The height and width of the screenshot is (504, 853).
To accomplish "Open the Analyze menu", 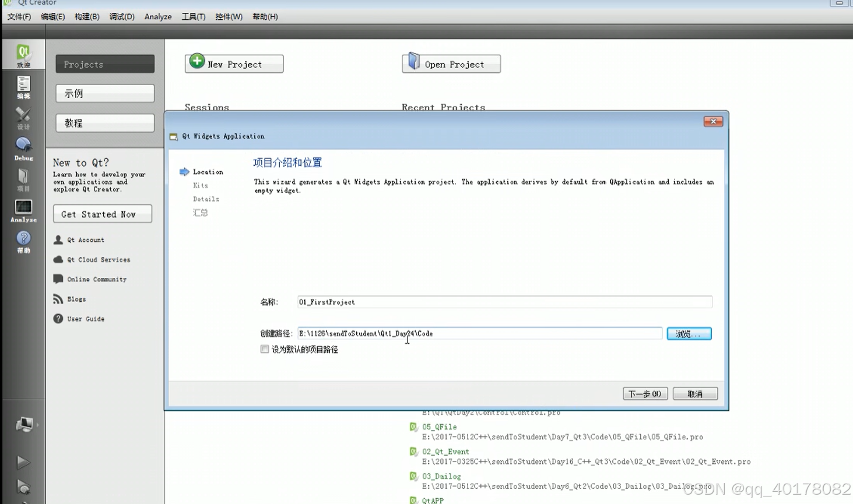I will coord(158,17).
